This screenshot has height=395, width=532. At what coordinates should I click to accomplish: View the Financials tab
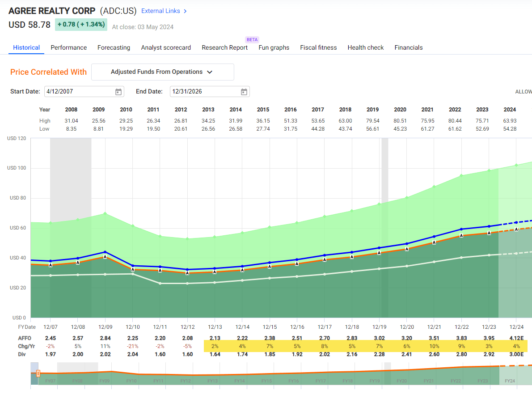pyautogui.click(x=408, y=47)
